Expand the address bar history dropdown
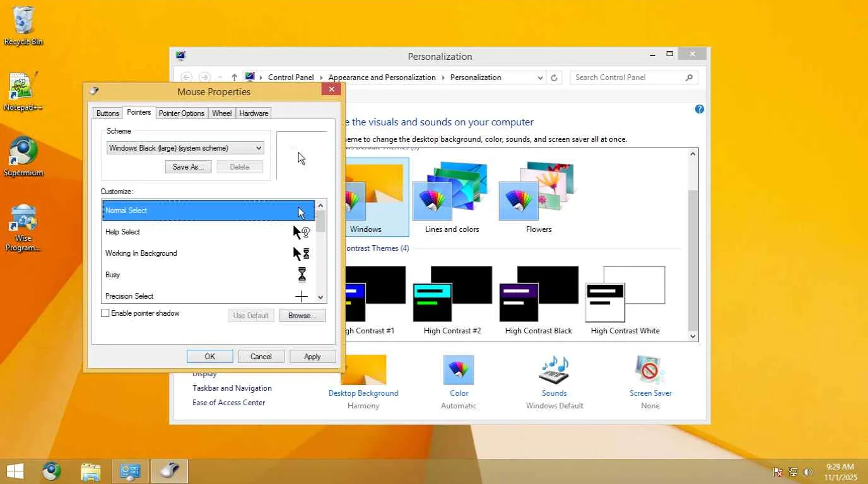 point(540,78)
